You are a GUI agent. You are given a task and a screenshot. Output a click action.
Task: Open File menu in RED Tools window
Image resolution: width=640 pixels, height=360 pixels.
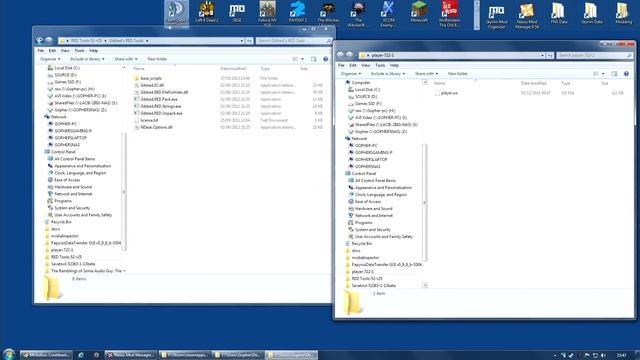tap(40, 51)
